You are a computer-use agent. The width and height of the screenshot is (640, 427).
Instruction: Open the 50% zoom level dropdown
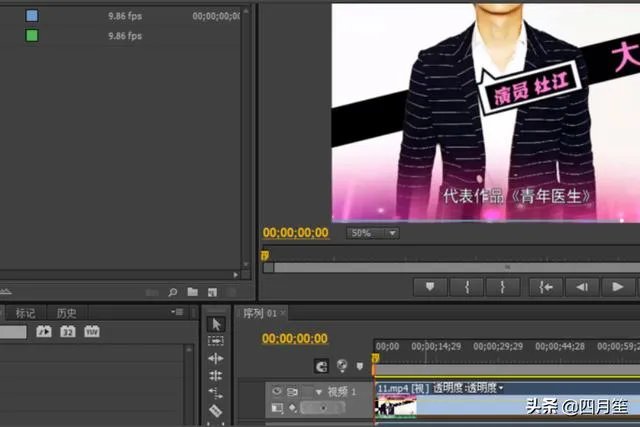[373, 233]
